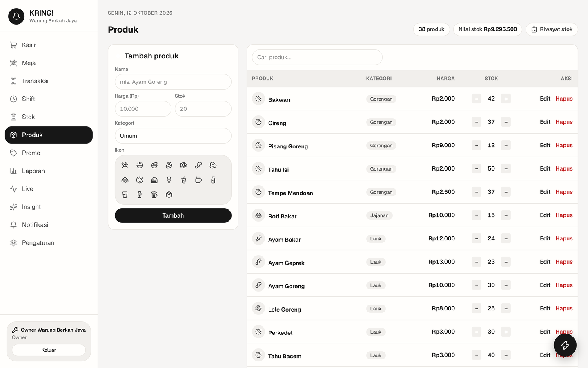The image size is (588, 368).
Task: Pick the sandwich icon in the Ikon picker
Action: [125, 180]
